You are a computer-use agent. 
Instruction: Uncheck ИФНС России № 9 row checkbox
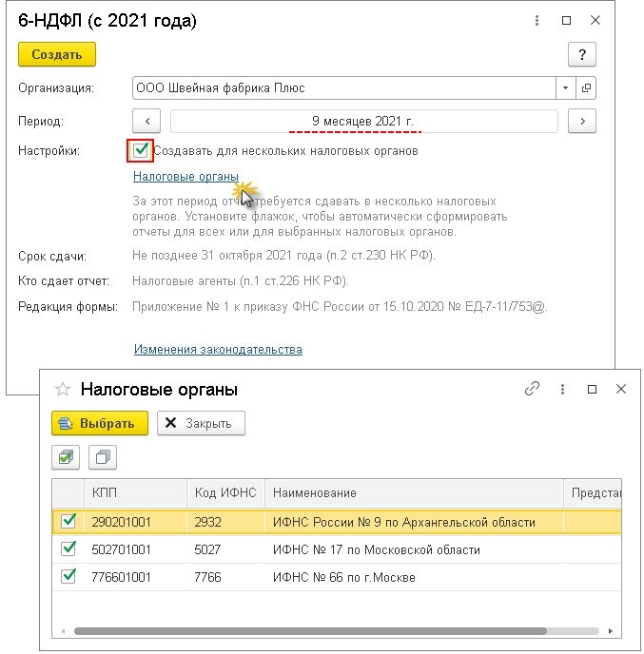pyautogui.click(x=68, y=521)
